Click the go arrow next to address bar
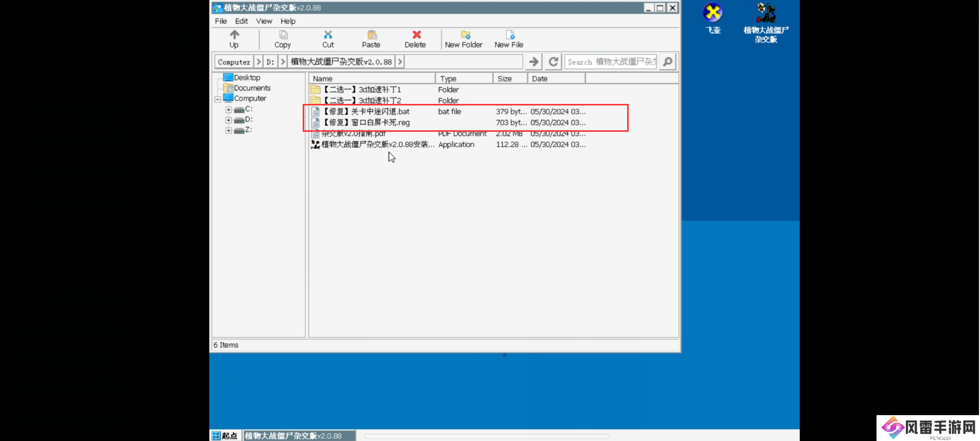 pos(533,62)
